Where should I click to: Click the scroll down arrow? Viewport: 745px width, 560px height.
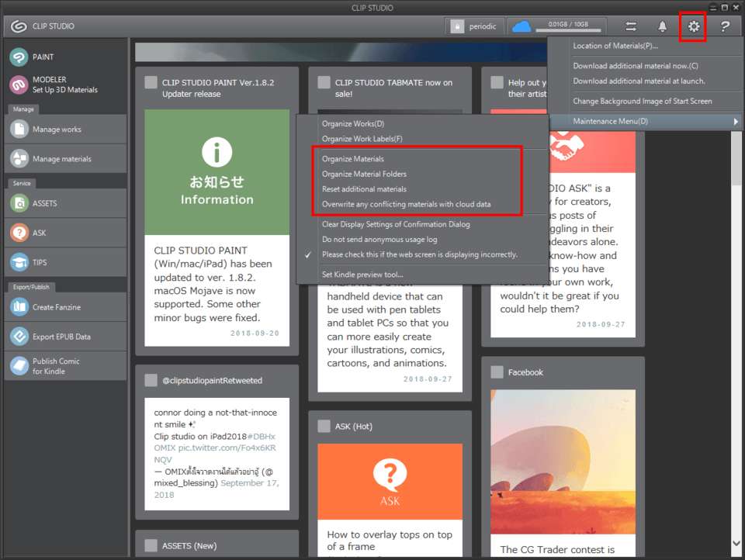coord(736,544)
